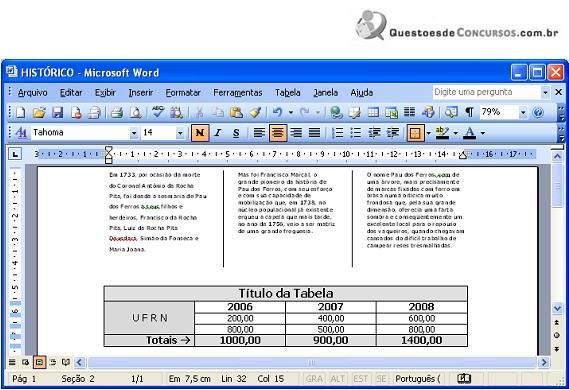Center-align the text

278,133
